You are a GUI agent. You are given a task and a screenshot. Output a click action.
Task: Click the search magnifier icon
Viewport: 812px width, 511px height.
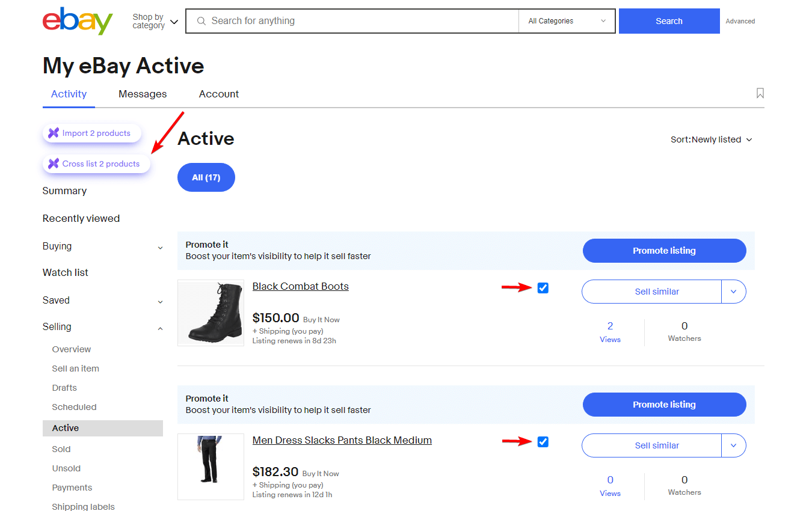pos(201,20)
